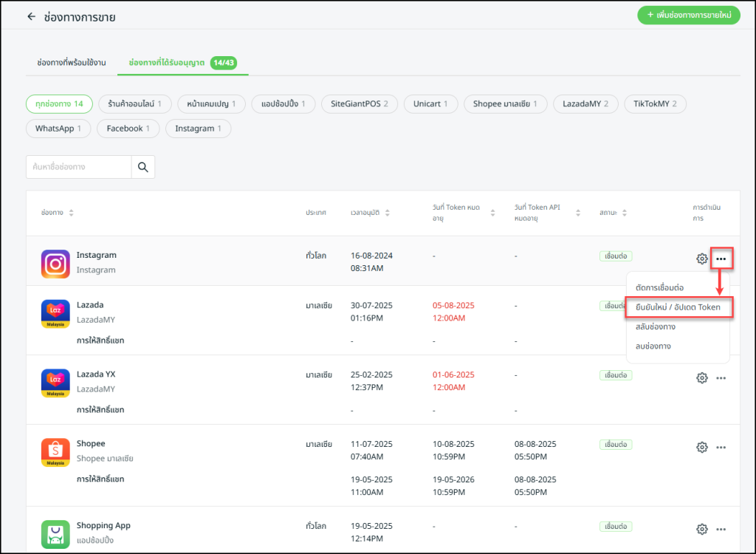Open three-dot menu for Shopee row
Screen dimensions: 756x554
[721, 447]
